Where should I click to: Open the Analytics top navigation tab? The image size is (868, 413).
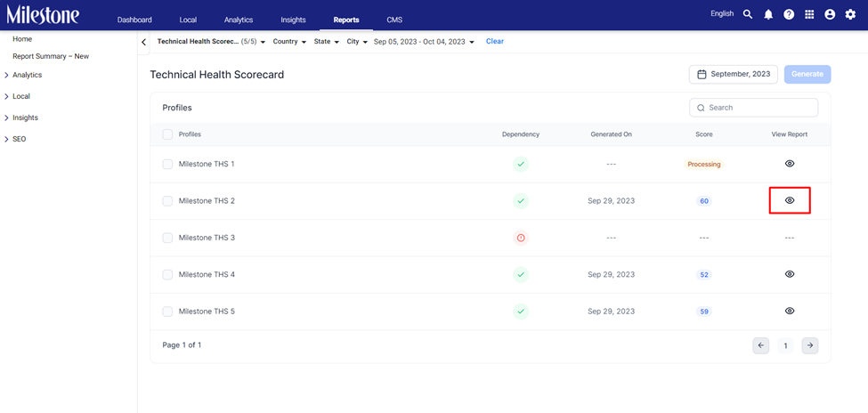(x=239, y=20)
